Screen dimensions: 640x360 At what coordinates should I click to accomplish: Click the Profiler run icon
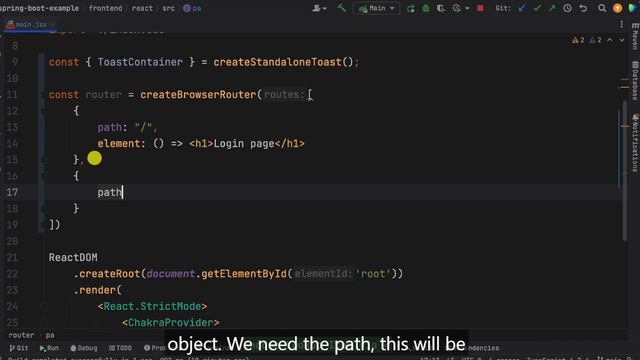click(x=456, y=8)
